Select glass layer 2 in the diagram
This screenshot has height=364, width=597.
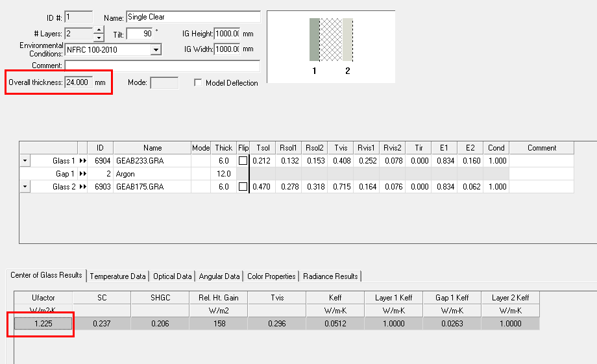347,40
